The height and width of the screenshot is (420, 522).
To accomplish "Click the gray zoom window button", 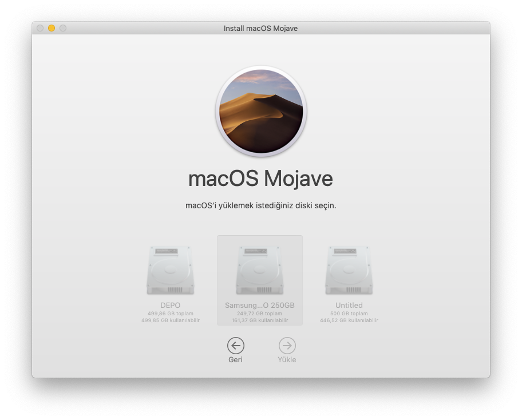I will [63, 28].
